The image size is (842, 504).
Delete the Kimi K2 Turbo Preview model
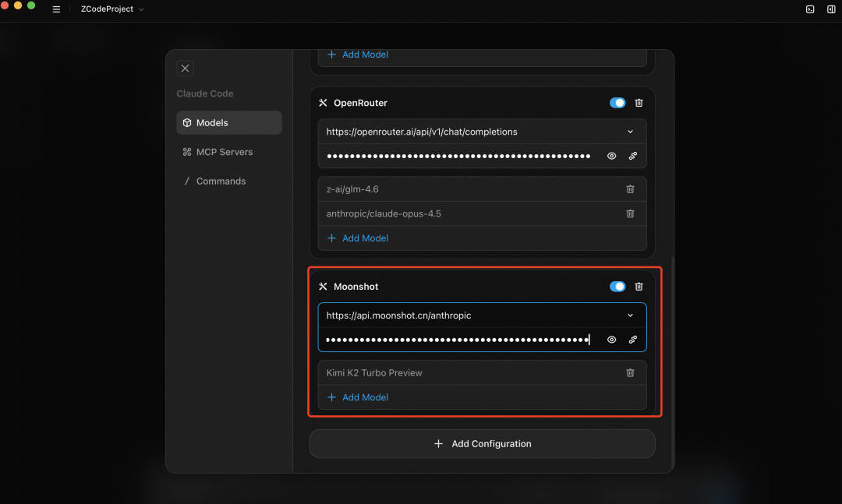click(631, 372)
